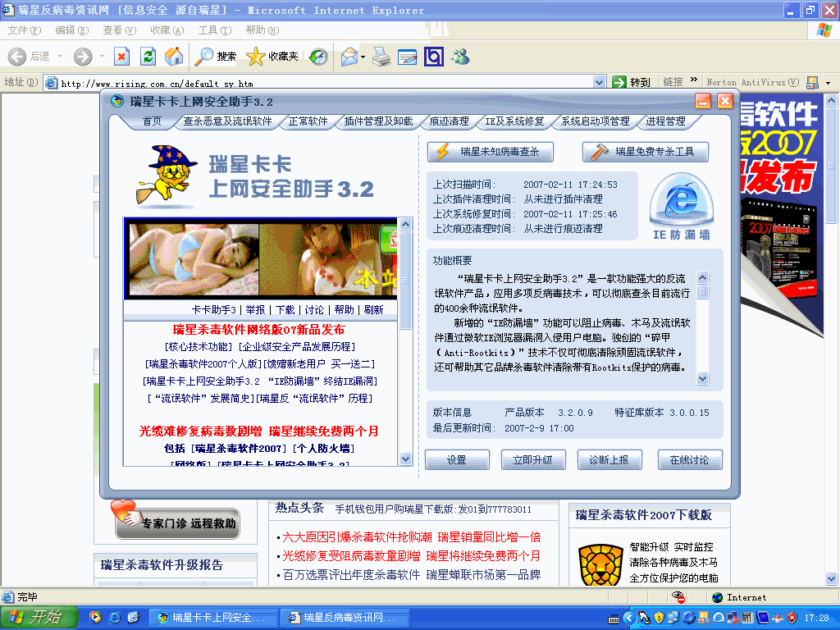Open the IE History icon
Screen dimensions: 840x630
point(318,57)
